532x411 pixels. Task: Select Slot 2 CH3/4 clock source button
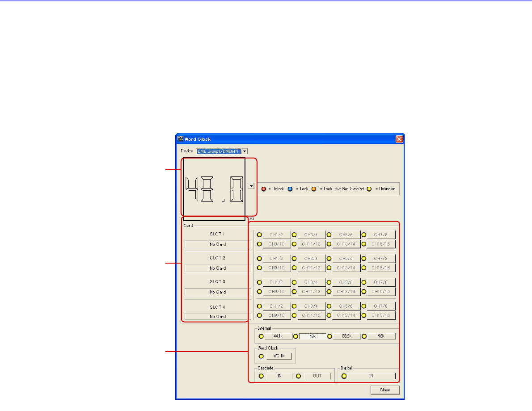(311, 258)
